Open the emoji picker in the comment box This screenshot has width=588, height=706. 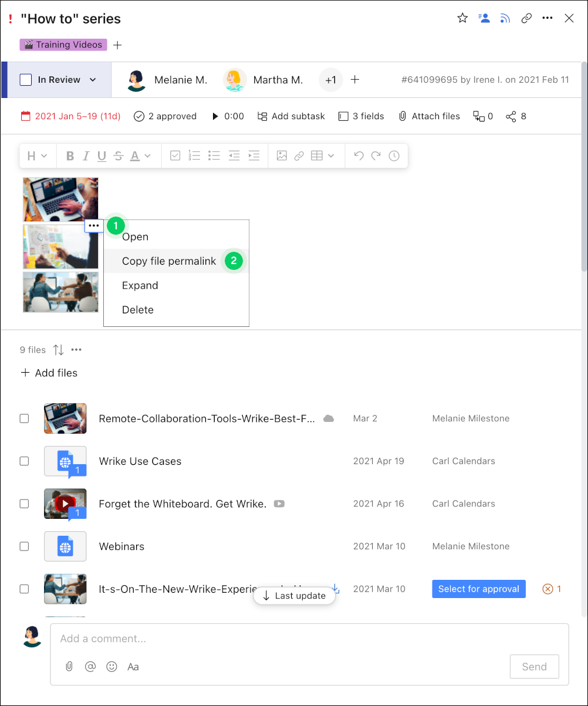[x=111, y=667]
